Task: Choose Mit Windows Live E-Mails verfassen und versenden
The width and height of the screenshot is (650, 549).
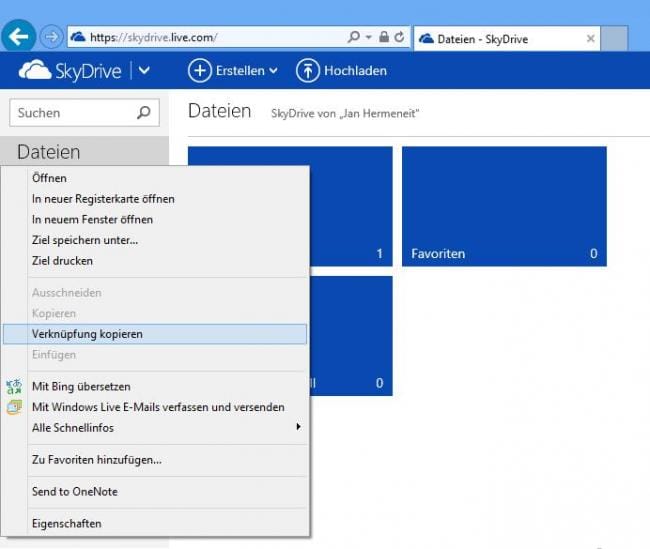Action: pos(155,407)
